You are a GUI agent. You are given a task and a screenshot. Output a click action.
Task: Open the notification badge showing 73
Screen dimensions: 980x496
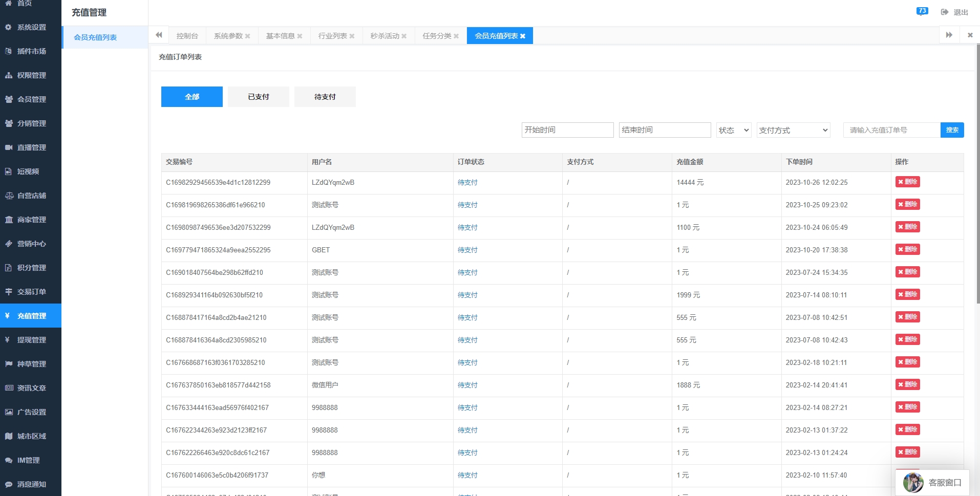tap(922, 11)
